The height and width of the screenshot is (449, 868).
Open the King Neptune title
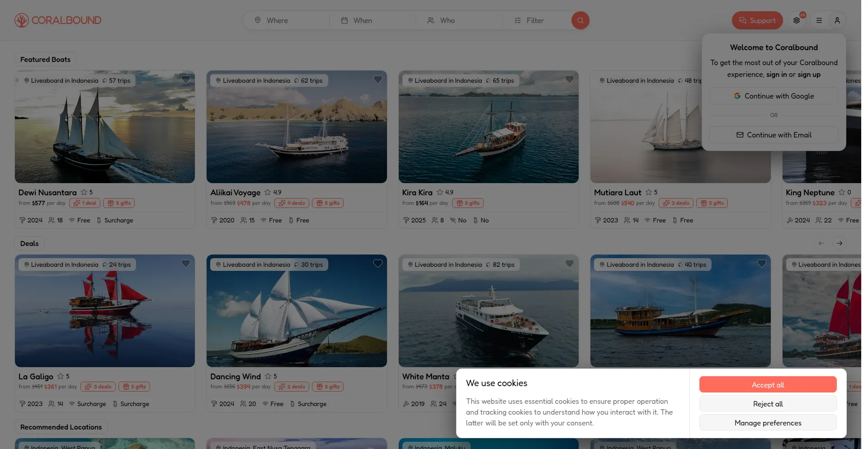[810, 193]
